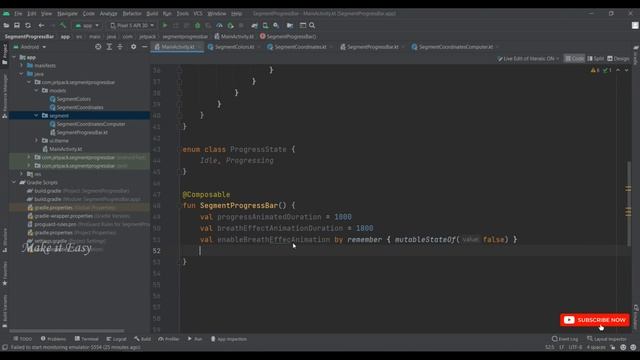Toggle the Structure side tab
640x360 pixels.
pos(4,240)
